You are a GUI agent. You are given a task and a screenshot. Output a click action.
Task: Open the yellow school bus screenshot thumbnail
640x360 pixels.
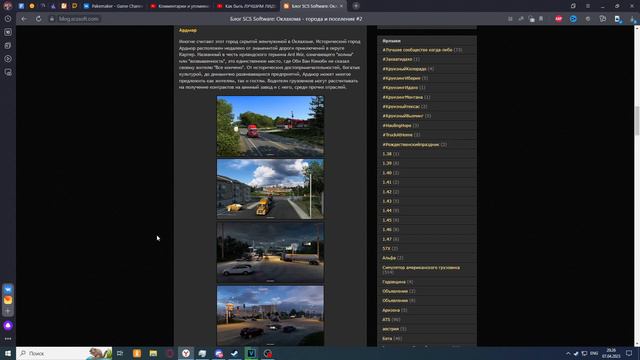coord(270,189)
